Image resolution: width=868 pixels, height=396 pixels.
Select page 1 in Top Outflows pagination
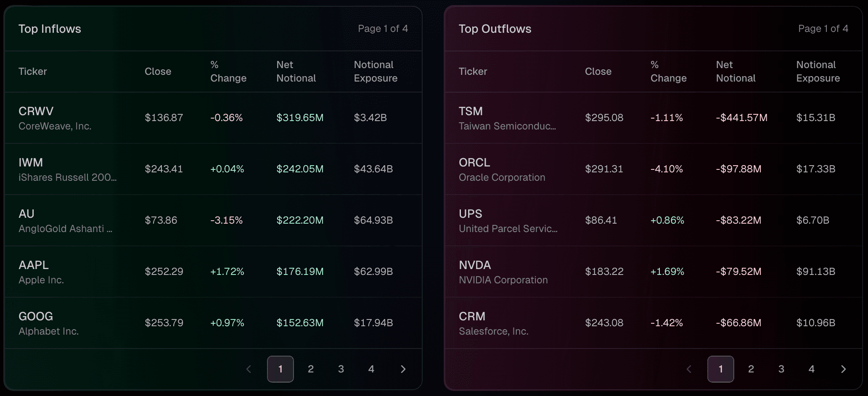point(720,369)
